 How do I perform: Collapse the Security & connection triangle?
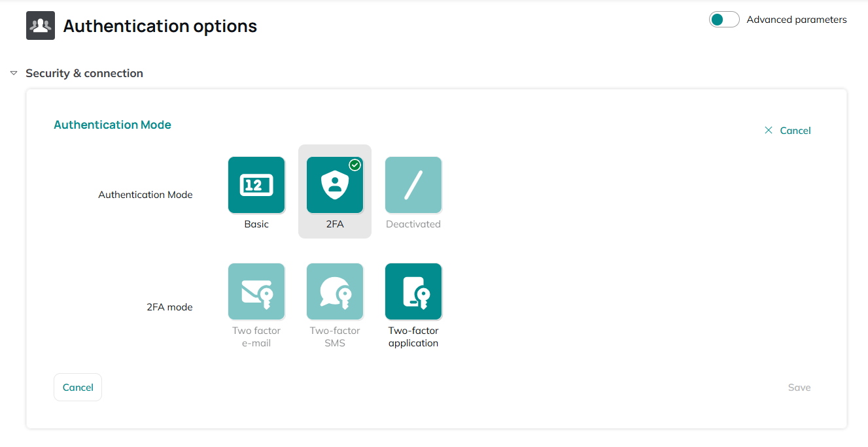pos(14,73)
